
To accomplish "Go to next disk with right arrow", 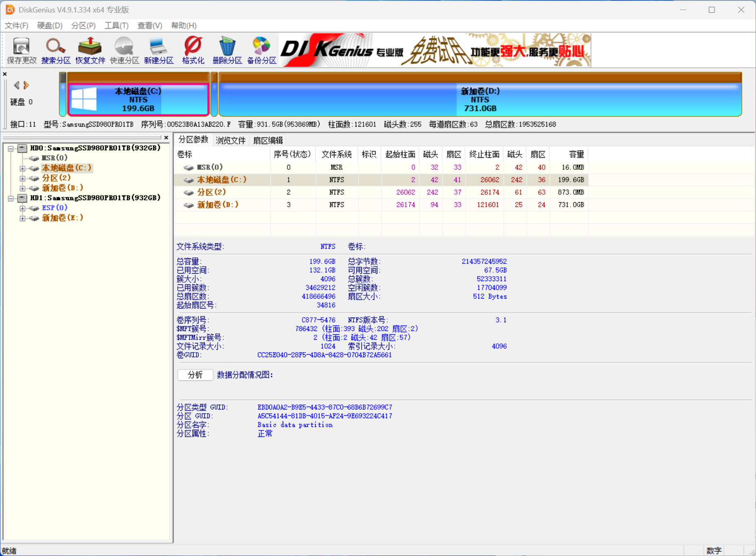I will click(26, 85).
